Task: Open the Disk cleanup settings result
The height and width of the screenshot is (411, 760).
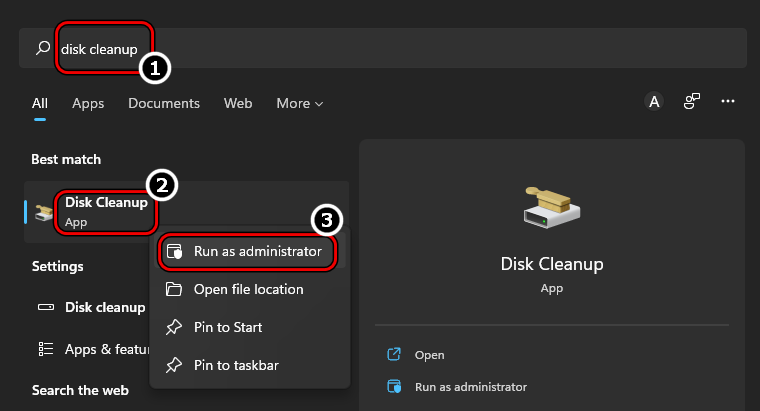Action: point(105,307)
